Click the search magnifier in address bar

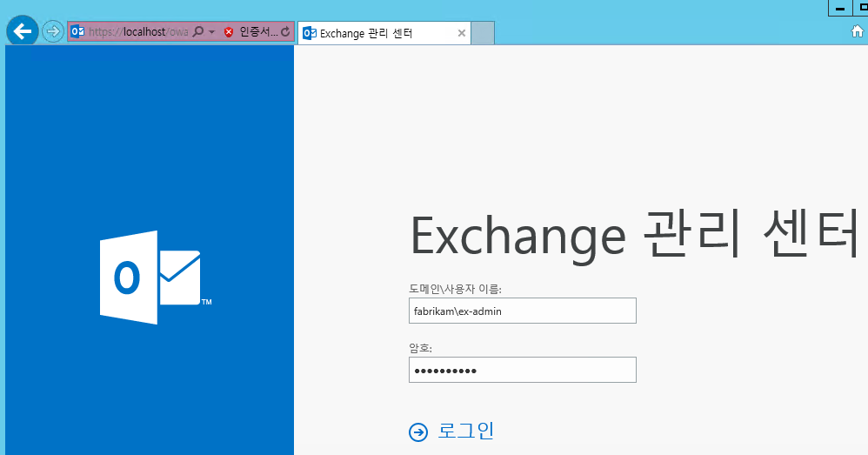point(197,31)
